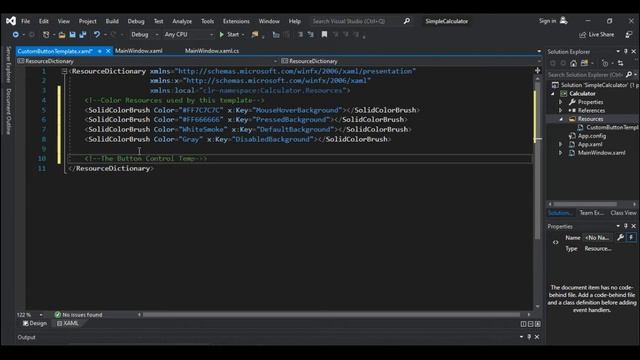
Task: Click the Solution Explorer search magnifier icon
Action: click(629, 75)
